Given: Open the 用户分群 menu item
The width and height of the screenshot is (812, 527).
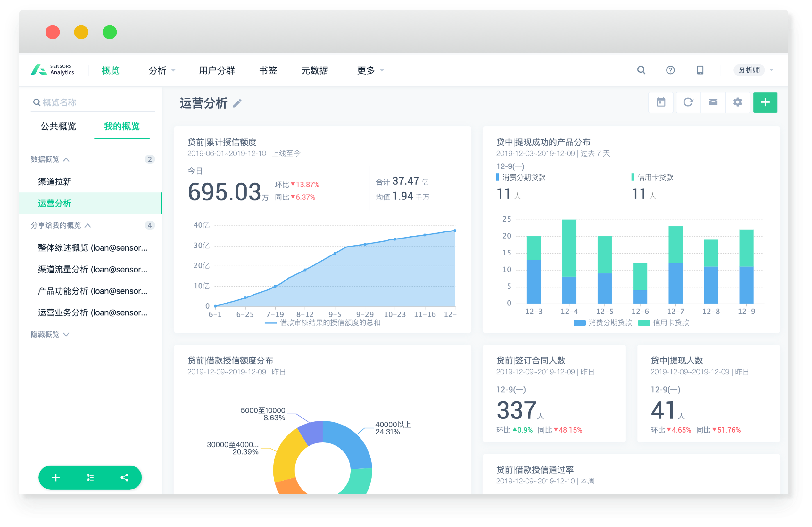Looking at the screenshot, I should pos(217,70).
